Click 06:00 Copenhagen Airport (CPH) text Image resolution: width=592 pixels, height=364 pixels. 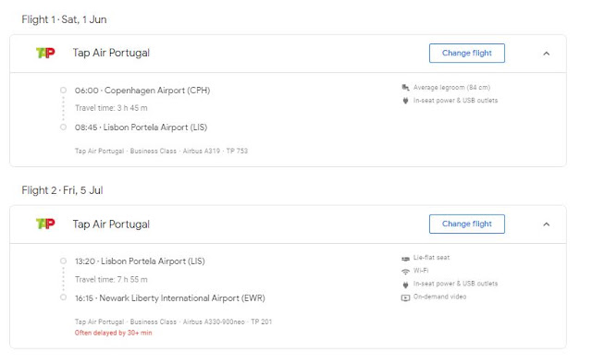pyautogui.click(x=142, y=91)
